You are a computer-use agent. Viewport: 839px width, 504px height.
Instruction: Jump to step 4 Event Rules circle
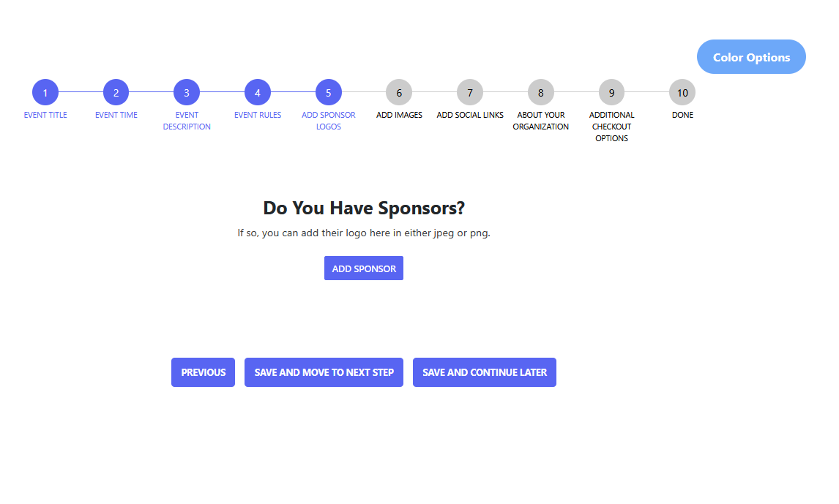tap(258, 93)
